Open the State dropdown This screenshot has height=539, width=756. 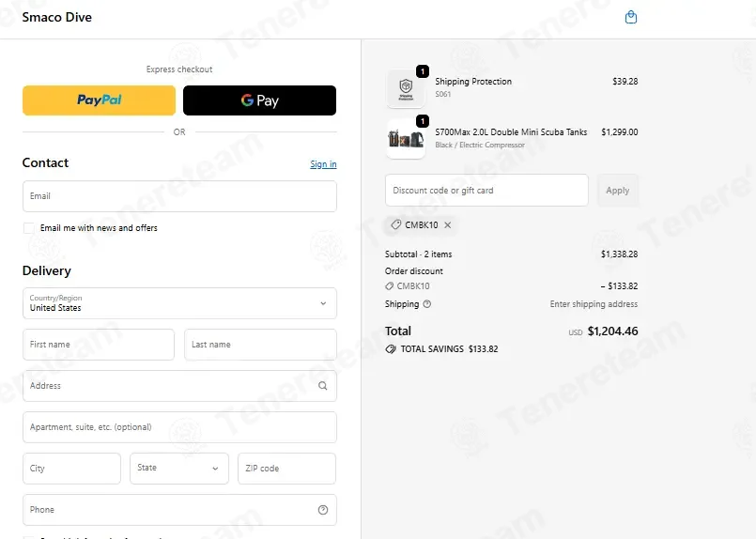point(178,469)
